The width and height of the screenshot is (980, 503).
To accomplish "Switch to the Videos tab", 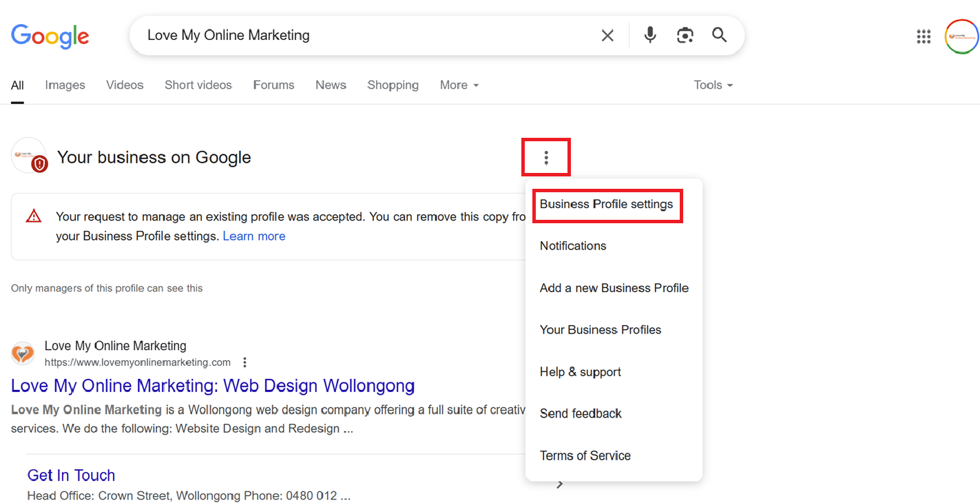I will (x=125, y=85).
